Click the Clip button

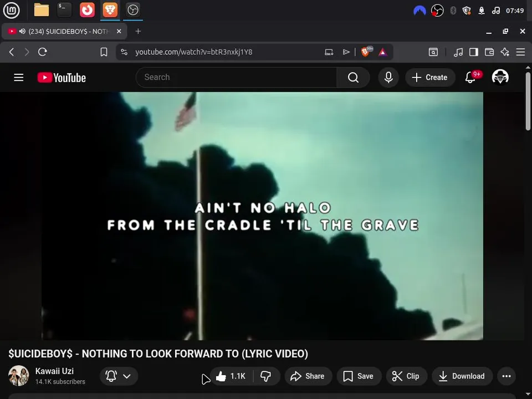[x=406, y=376]
